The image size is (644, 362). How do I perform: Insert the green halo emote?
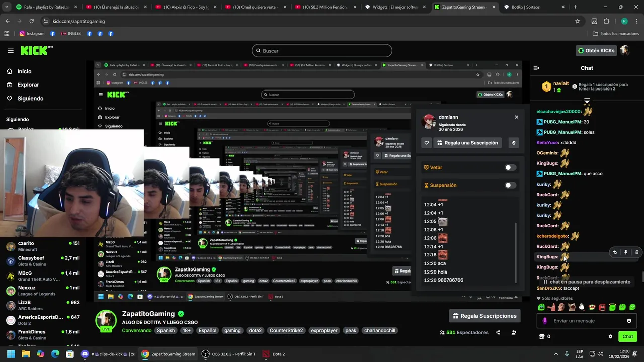[612, 307]
